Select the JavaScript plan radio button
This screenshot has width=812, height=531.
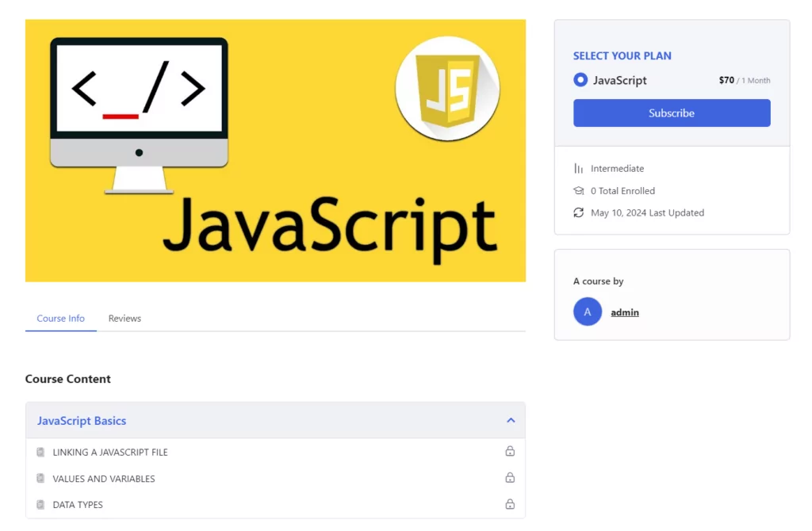click(x=580, y=80)
